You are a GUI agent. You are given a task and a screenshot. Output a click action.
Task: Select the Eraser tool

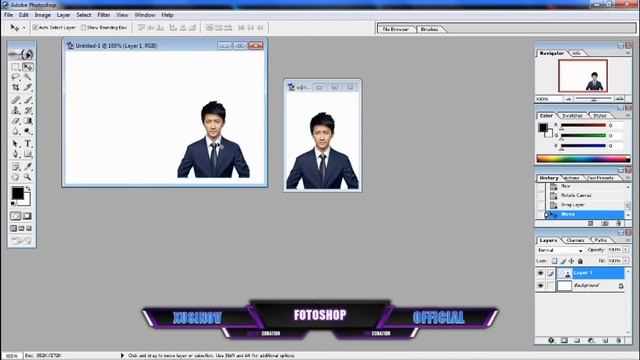16,121
